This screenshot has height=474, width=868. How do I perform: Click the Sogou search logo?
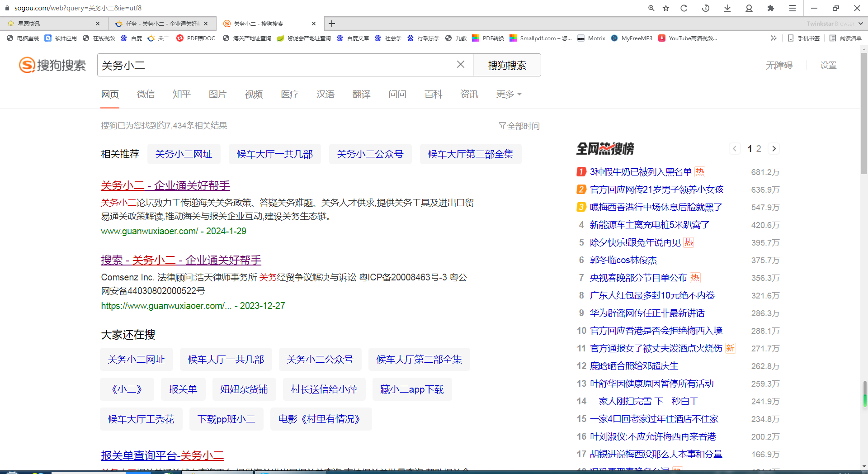click(52, 65)
